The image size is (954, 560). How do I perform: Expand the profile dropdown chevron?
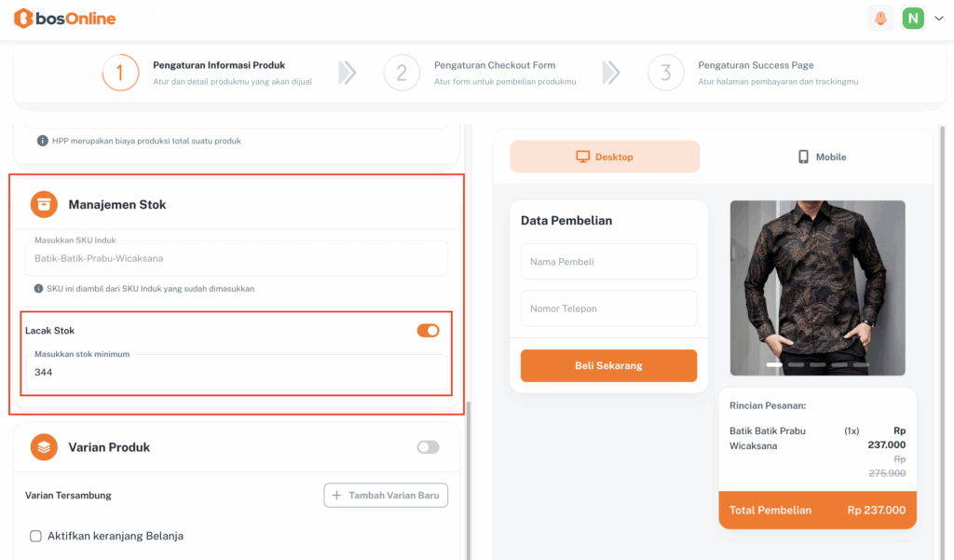click(938, 19)
